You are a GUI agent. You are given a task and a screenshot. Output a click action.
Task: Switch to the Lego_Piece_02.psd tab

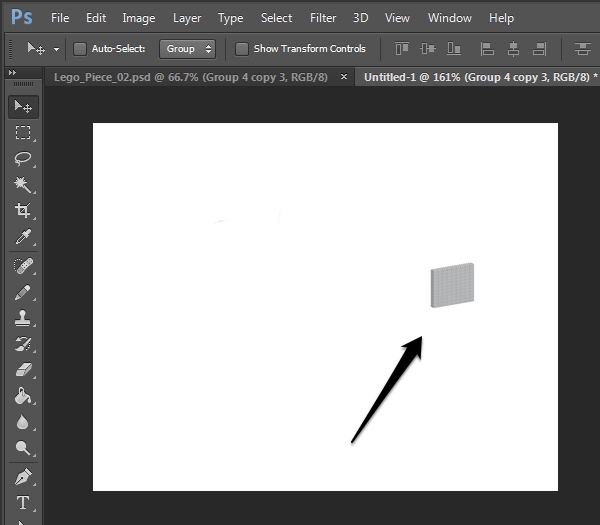click(191, 77)
